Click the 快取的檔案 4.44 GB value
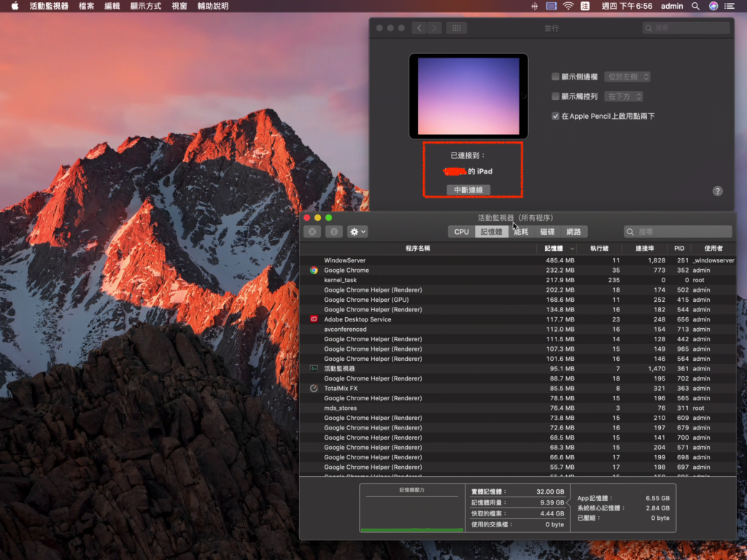 (552, 513)
